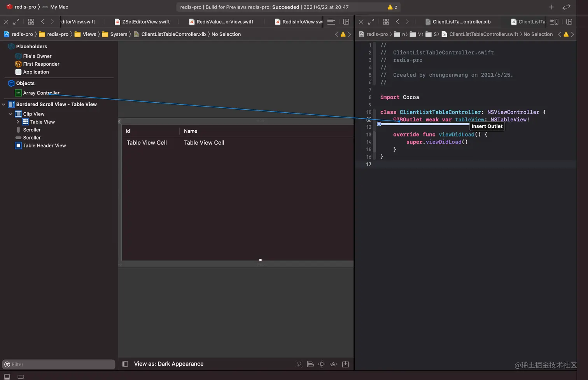Click View as: Dark Appearance

click(168, 364)
